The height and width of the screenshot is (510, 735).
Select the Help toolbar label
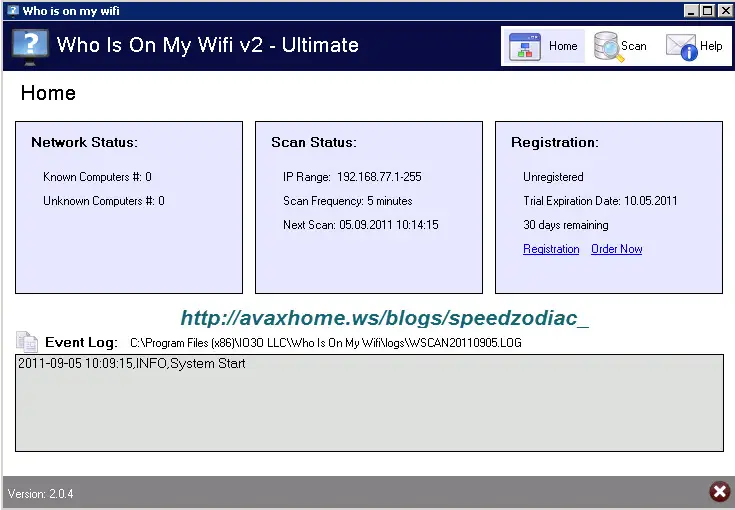pyautogui.click(x=711, y=46)
